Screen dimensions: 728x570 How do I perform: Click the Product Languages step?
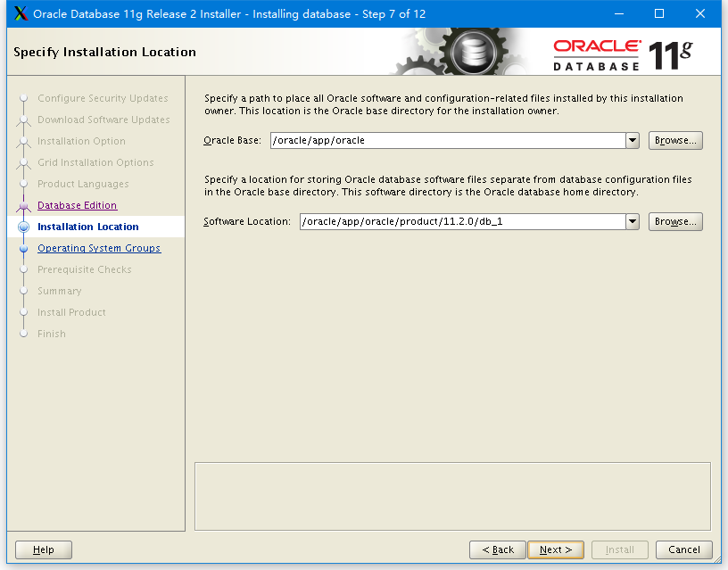(x=83, y=184)
